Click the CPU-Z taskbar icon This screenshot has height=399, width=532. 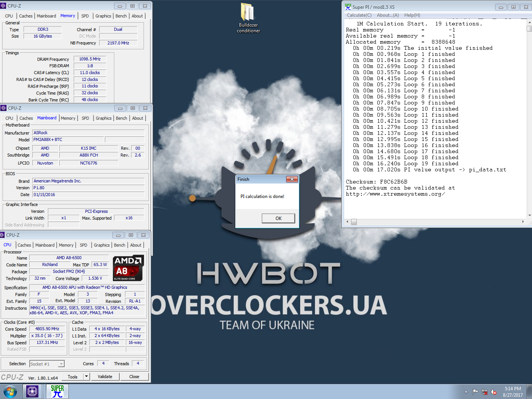[x=32, y=391]
